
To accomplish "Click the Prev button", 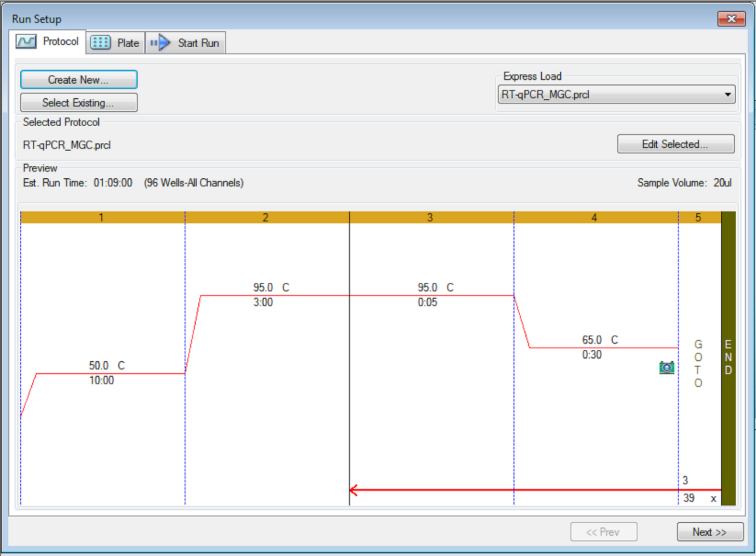I will 604,532.
